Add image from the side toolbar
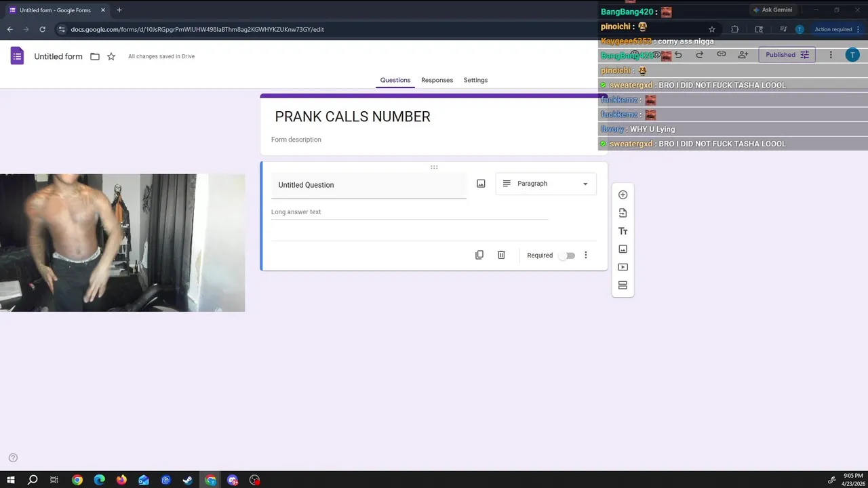The image size is (868, 488). (x=623, y=249)
